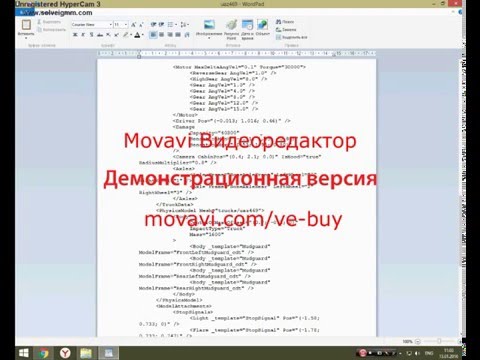Image resolution: width=480 pixels, height=360 pixels.
Task: Toggle italic formatting
Action: 83,35
